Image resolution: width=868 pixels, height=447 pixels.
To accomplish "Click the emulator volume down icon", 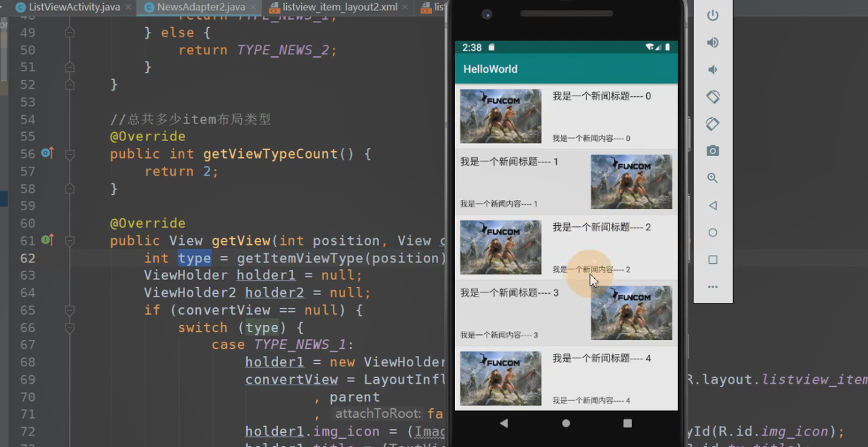I will click(x=713, y=70).
